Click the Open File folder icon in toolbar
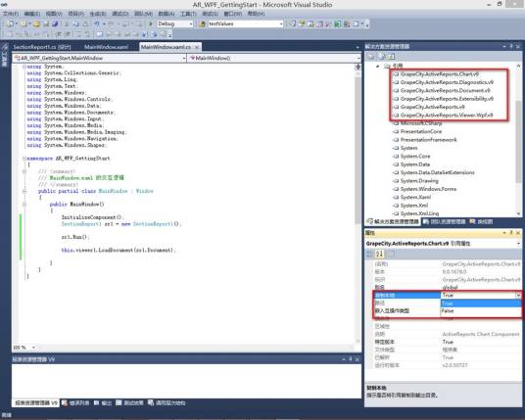525x420 pixels. click(36, 23)
